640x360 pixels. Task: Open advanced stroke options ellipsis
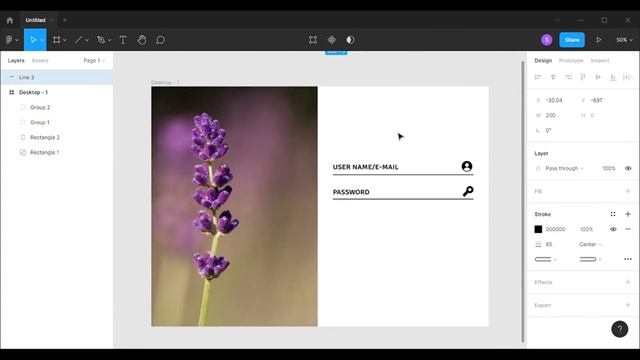(628, 259)
